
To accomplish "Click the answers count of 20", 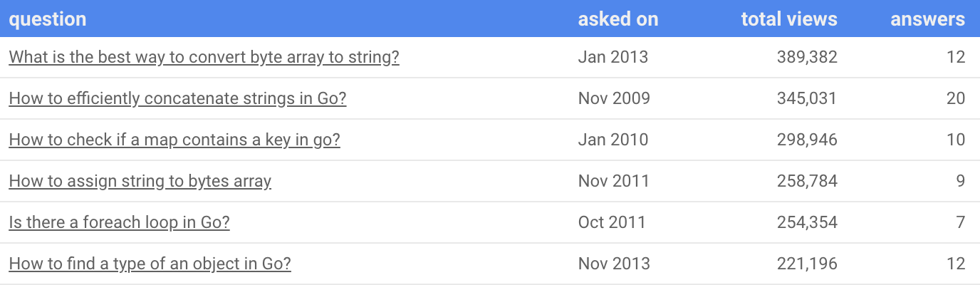I will tap(955, 99).
